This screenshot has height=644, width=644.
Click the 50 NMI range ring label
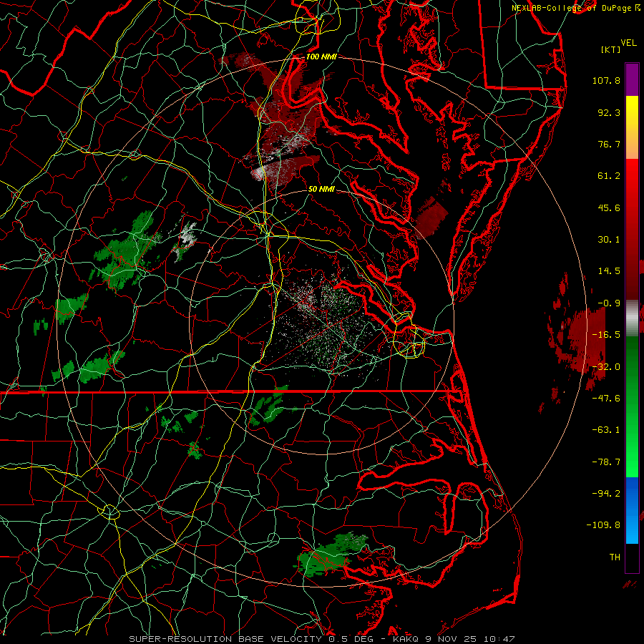point(321,189)
